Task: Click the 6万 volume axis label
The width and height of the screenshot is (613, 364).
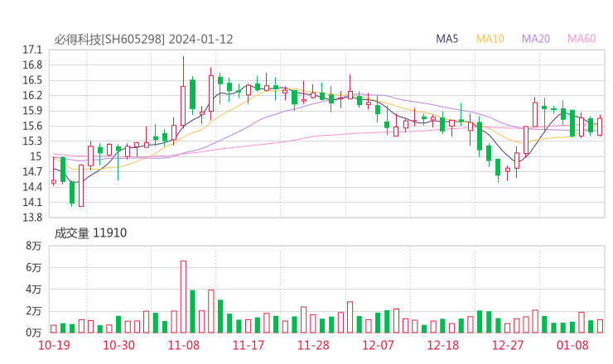Action: click(34, 267)
